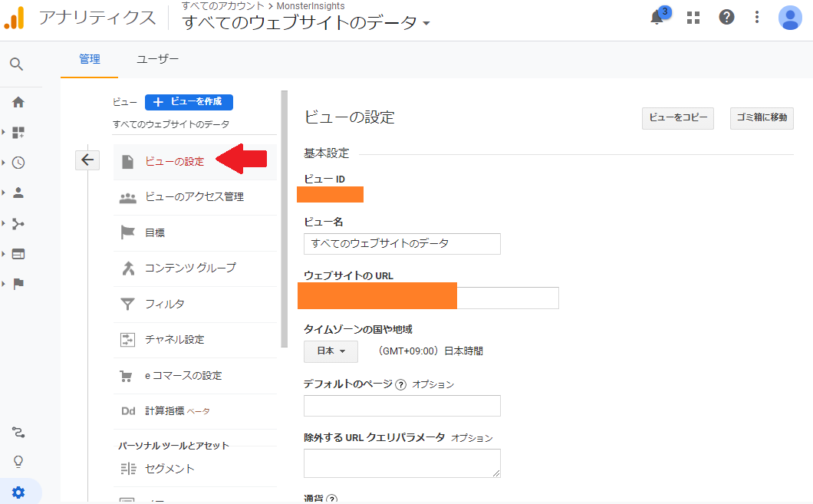Click the ビュー名 input field
Viewport: 813px width, 504px height.
click(402, 243)
